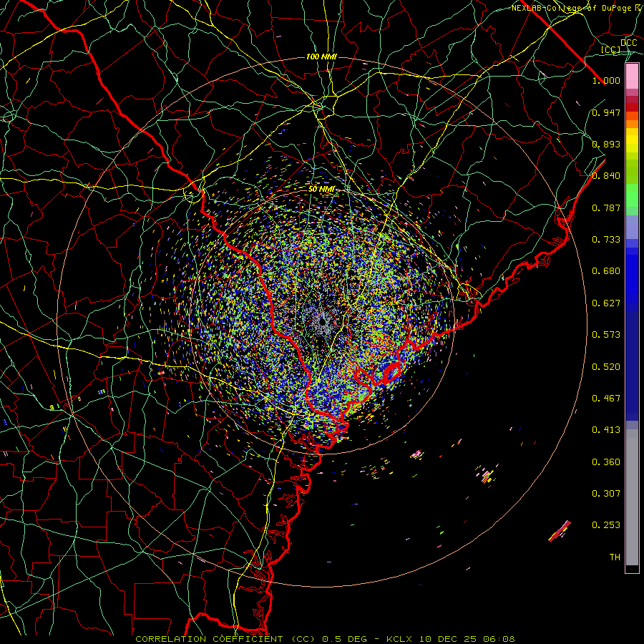The image size is (644, 644).
Task: Click the 100 NMI range ring label
Action: tap(321, 57)
